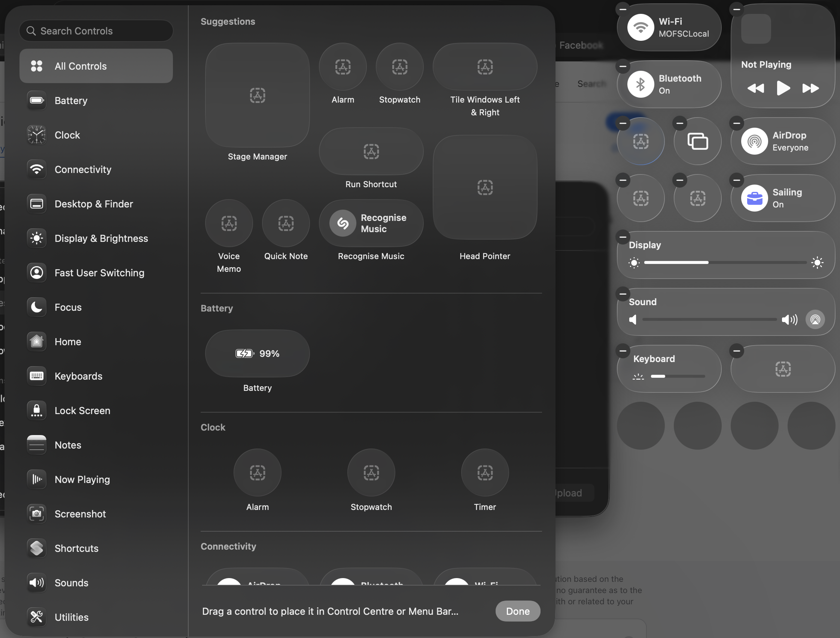Select the Stage Manager suggestion tile

tap(257, 95)
